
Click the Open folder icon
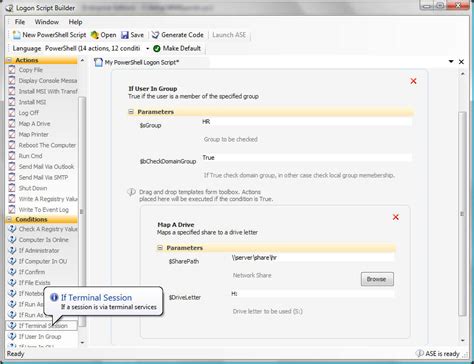[95, 35]
